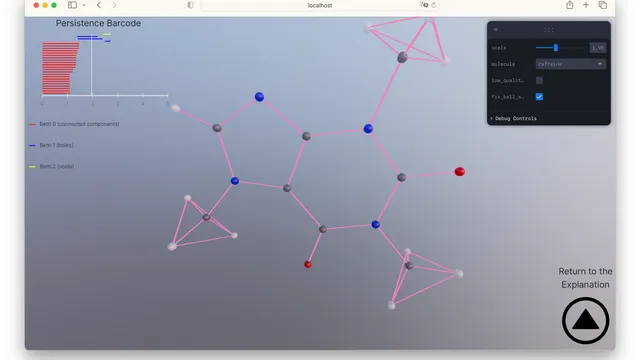Go back with the browser back arrow

pos(99,5)
